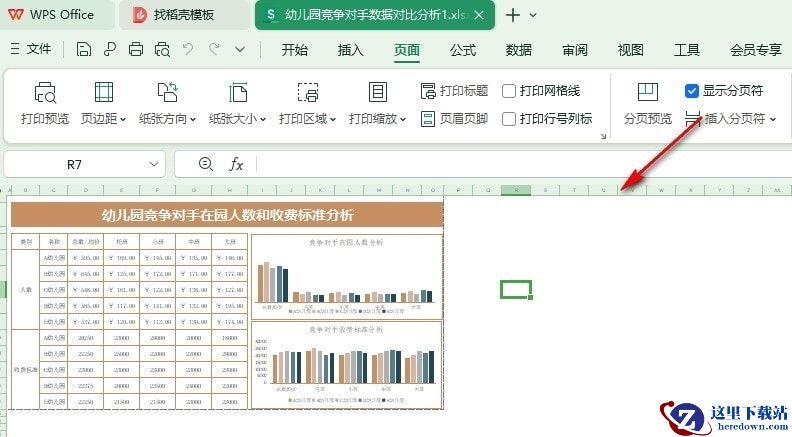Select the 页面 (Page) ribbon tab
The height and width of the screenshot is (437, 792).
pyautogui.click(x=407, y=50)
